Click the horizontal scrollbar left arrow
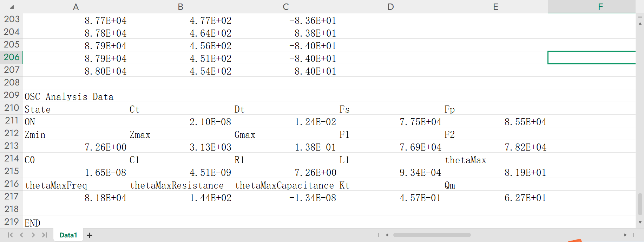The image size is (644, 242). (x=387, y=235)
